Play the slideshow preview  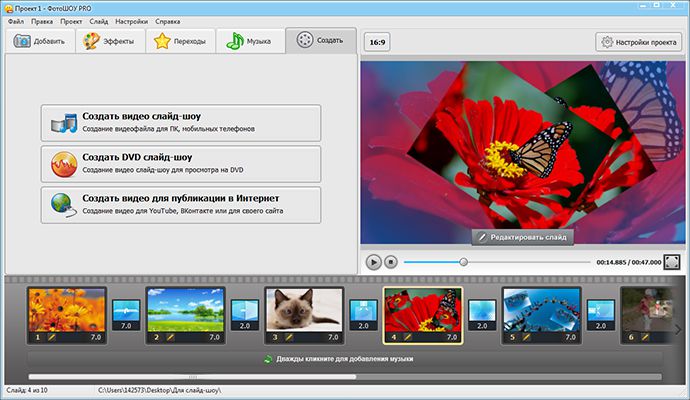[373, 262]
